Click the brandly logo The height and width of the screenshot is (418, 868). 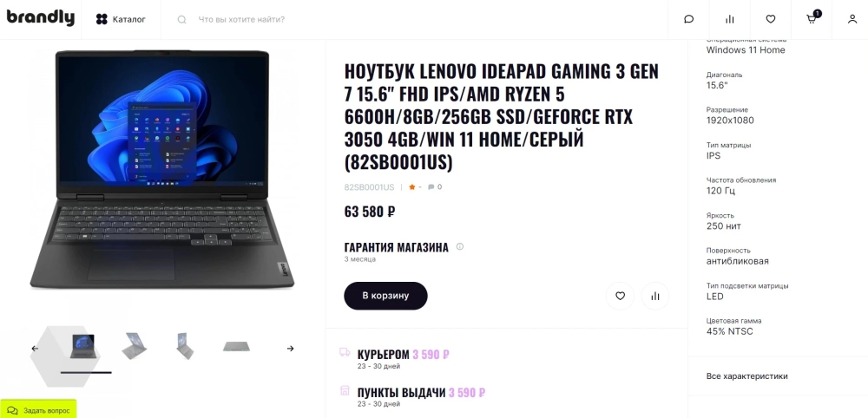click(41, 18)
